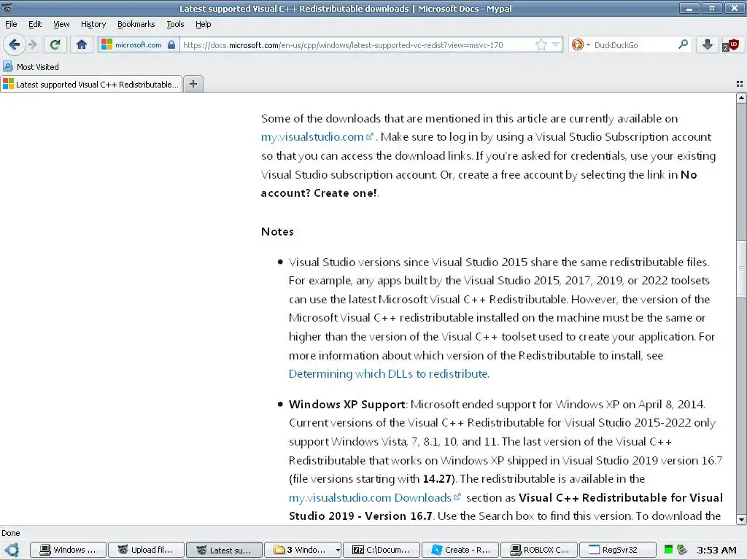747x560 pixels.
Task: Open Determining which DLLs to redistribute link
Action: coord(389,374)
